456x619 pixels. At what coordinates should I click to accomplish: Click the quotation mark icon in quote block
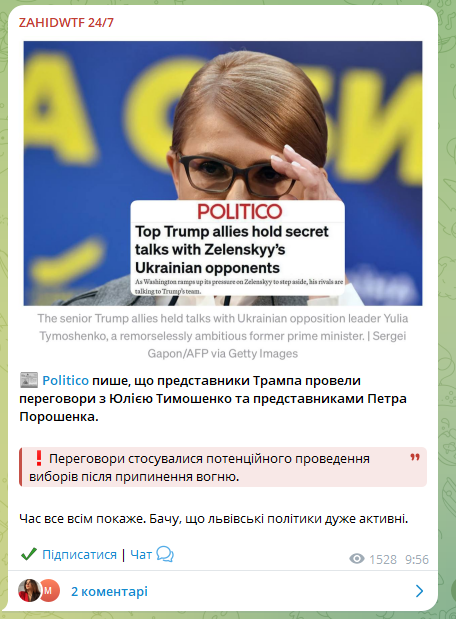[415, 458]
